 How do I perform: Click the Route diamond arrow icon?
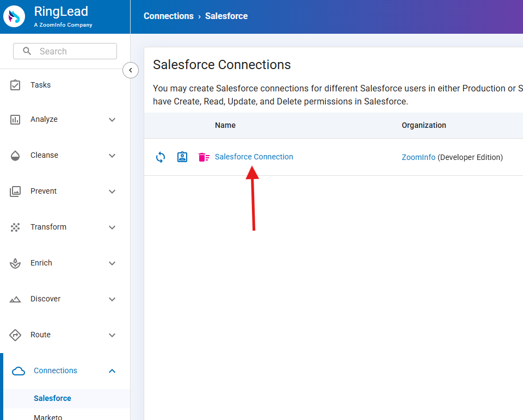click(16, 335)
